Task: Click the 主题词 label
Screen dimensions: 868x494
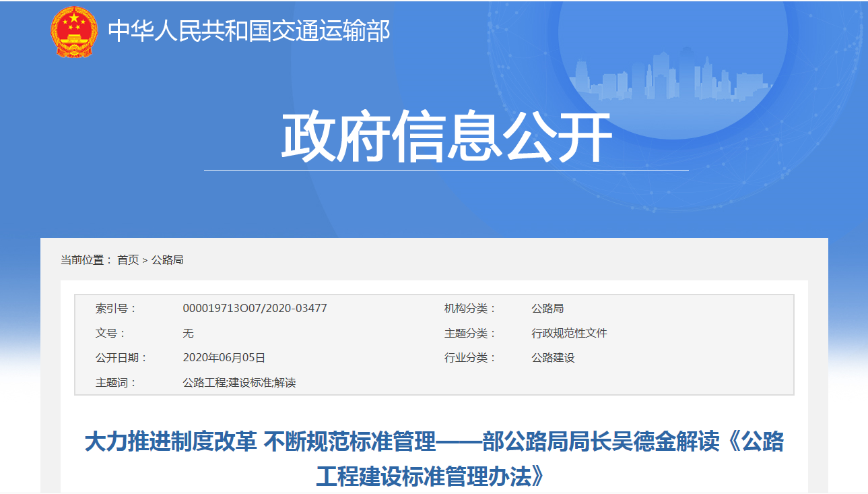Action: pos(115,383)
